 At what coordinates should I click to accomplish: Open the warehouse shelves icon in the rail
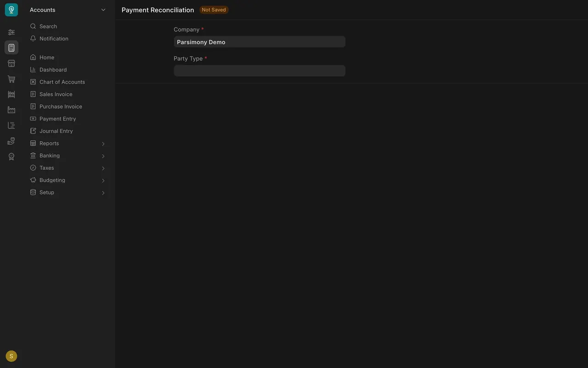[11, 94]
